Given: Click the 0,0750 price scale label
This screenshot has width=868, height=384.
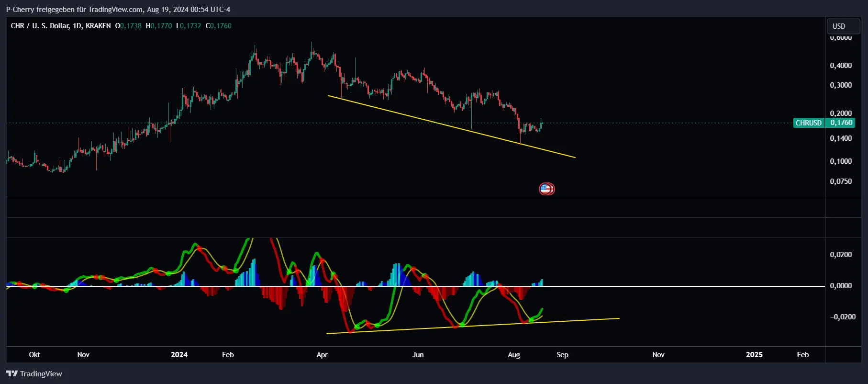Looking at the screenshot, I should coord(841,181).
